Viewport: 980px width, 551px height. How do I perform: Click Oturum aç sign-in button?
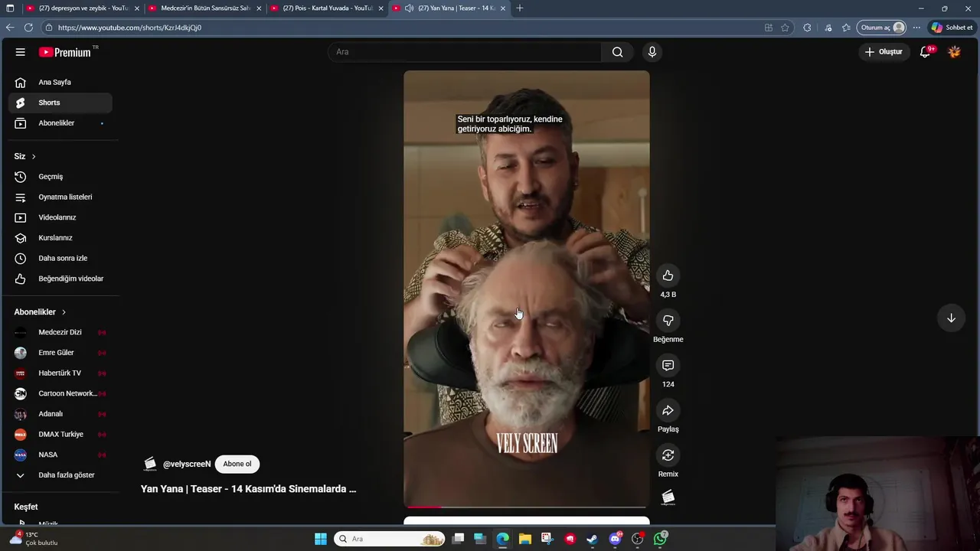point(883,28)
